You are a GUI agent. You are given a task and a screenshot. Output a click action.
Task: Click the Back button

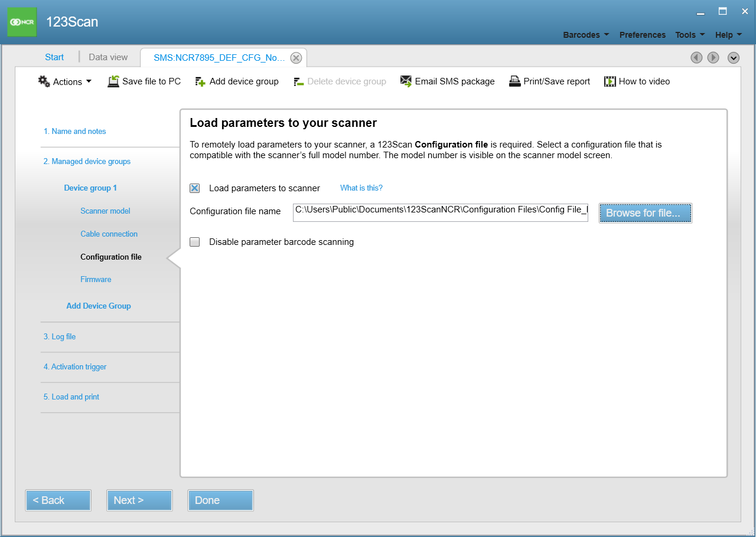(x=58, y=500)
